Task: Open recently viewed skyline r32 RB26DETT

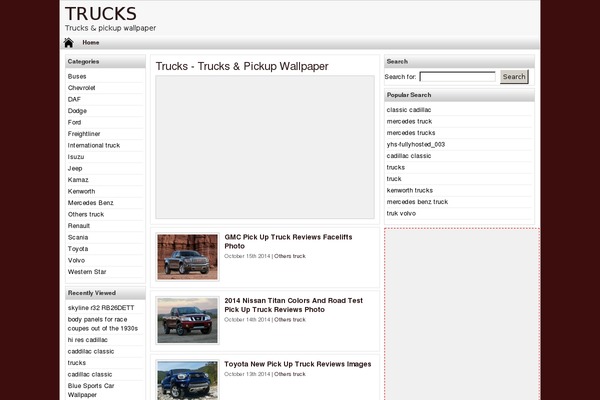Action: [x=101, y=308]
